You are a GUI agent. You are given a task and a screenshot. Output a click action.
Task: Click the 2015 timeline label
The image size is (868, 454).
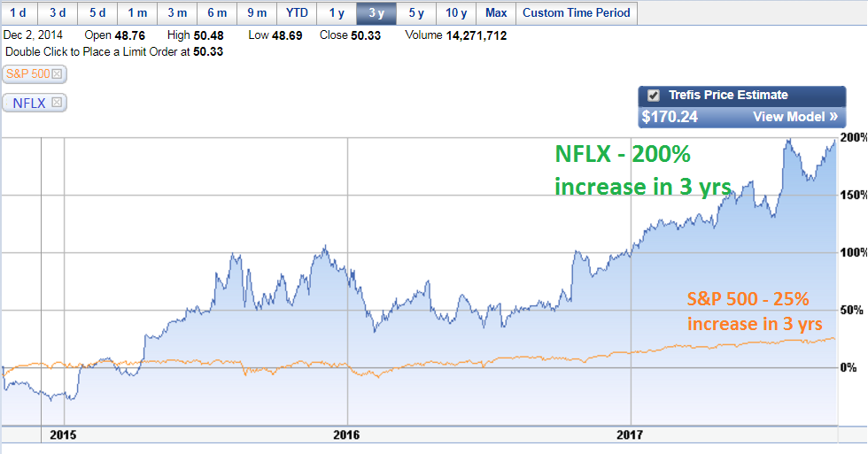63,435
